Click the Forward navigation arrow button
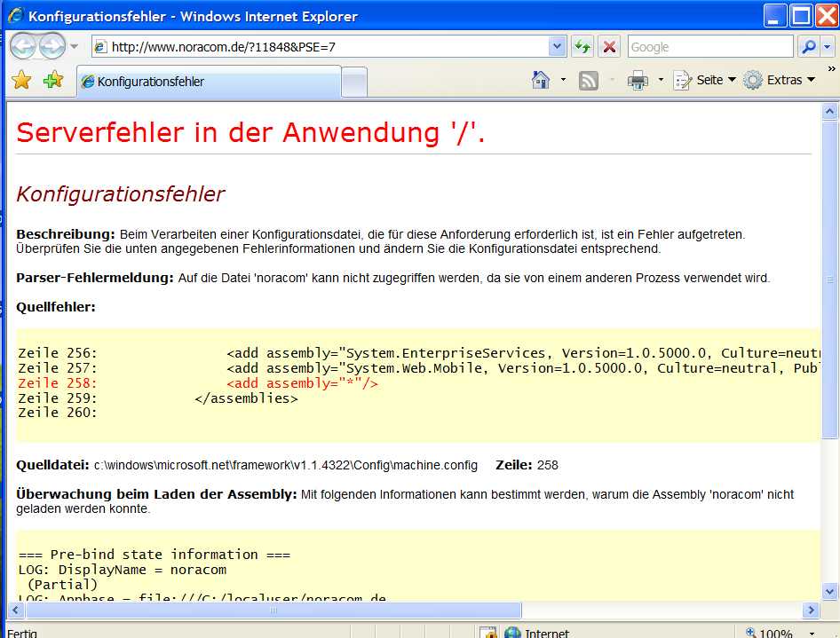 (x=52, y=46)
